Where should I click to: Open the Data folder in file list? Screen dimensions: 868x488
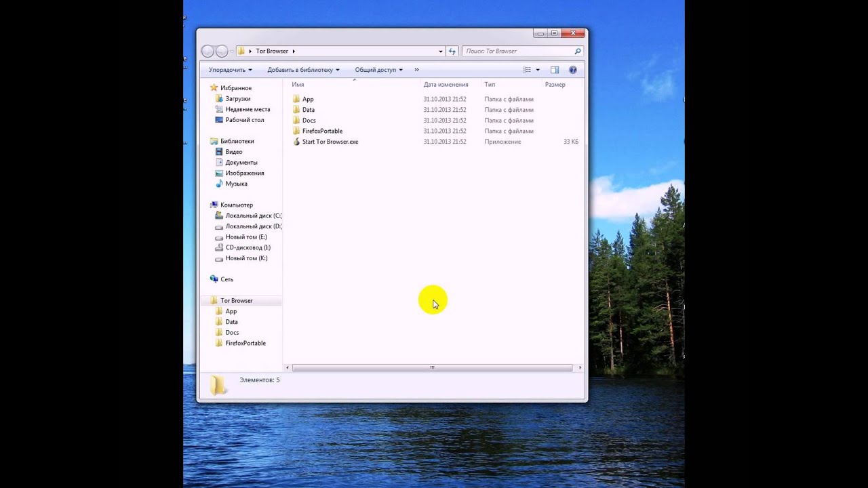(x=308, y=110)
